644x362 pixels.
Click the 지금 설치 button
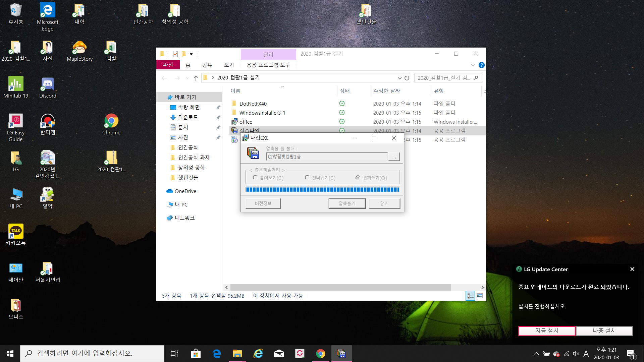pos(547,331)
